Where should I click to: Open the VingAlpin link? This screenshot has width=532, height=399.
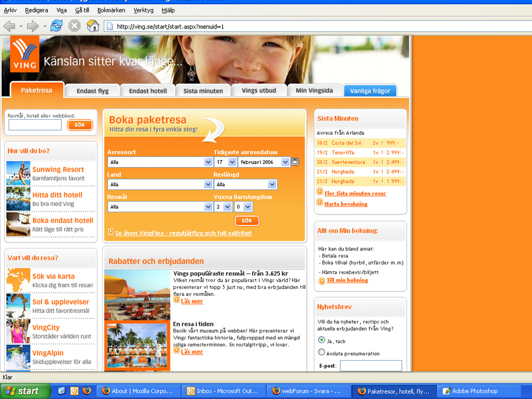point(48,353)
